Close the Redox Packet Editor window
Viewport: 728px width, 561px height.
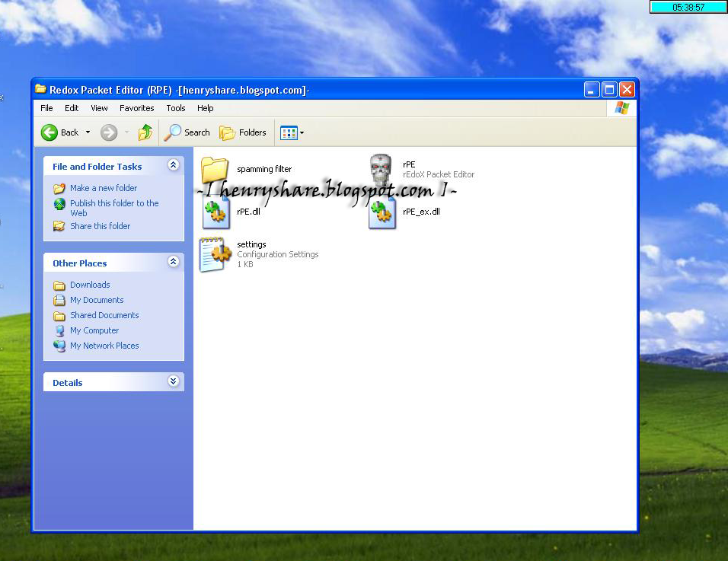(x=627, y=89)
